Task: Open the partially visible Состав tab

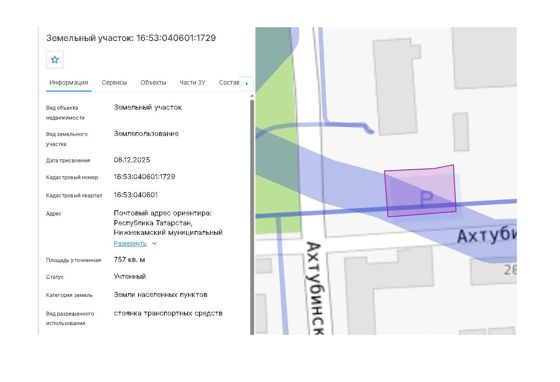Action: pyautogui.click(x=229, y=82)
